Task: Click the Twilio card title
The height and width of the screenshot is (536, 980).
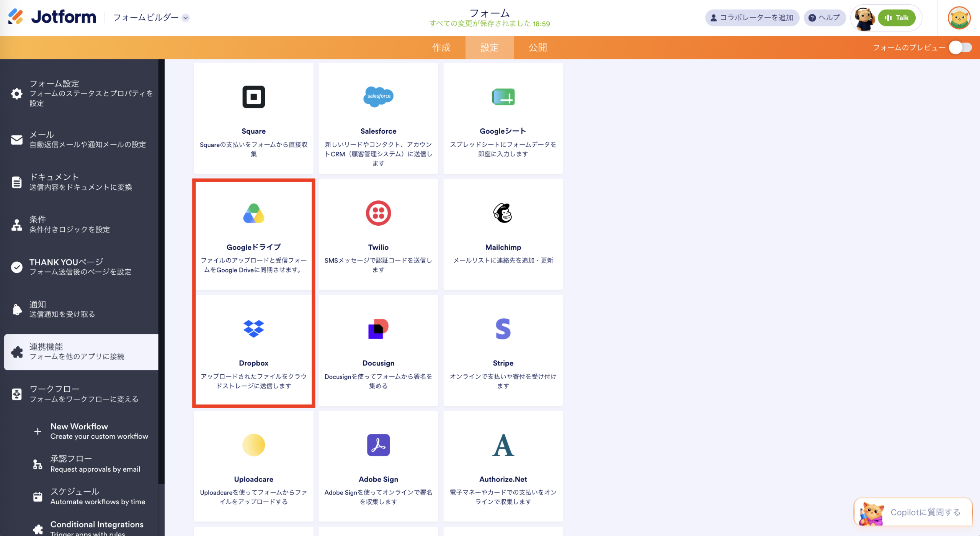Action: pos(378,247)
